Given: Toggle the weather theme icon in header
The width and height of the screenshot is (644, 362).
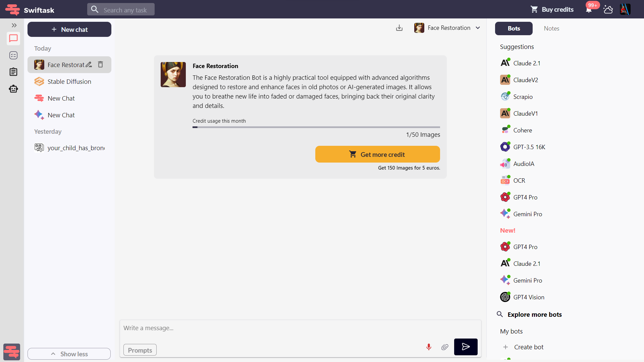Looking at the screenshot, I should (608, 9).
